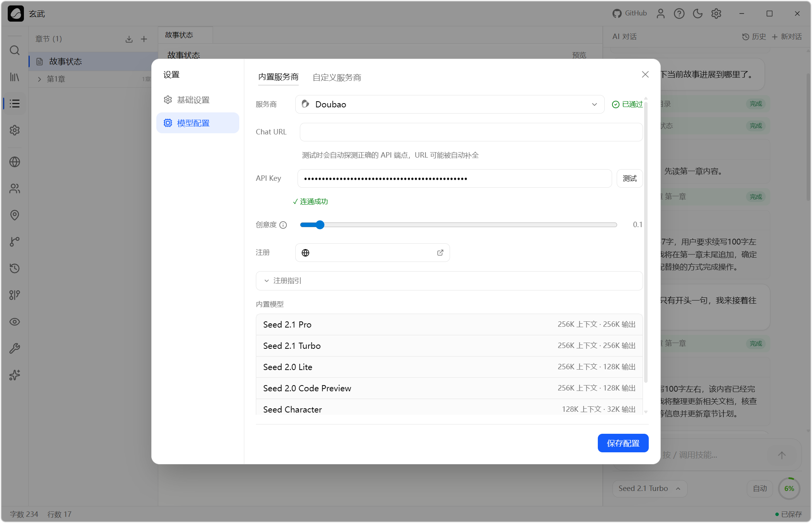Viewport: 812px width, 523px height.
Task: Select 模型配置 in settings menu
Action: 198,123
